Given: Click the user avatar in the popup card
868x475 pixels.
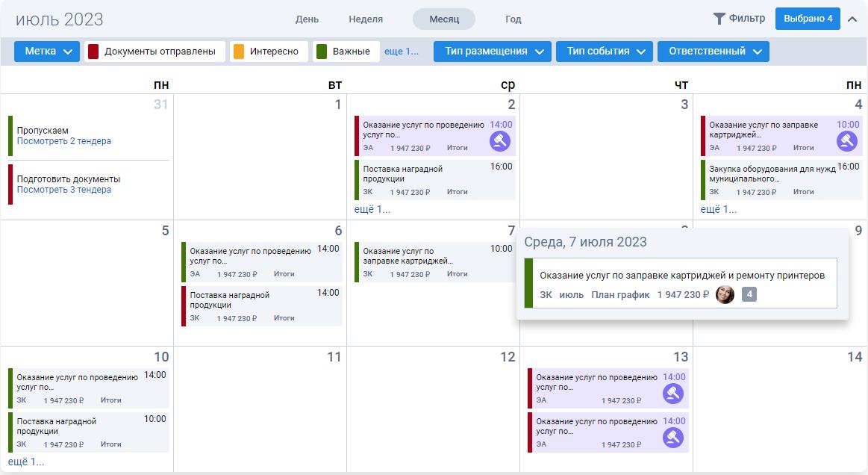Looking at the screenshot, I should coord(725,294).
